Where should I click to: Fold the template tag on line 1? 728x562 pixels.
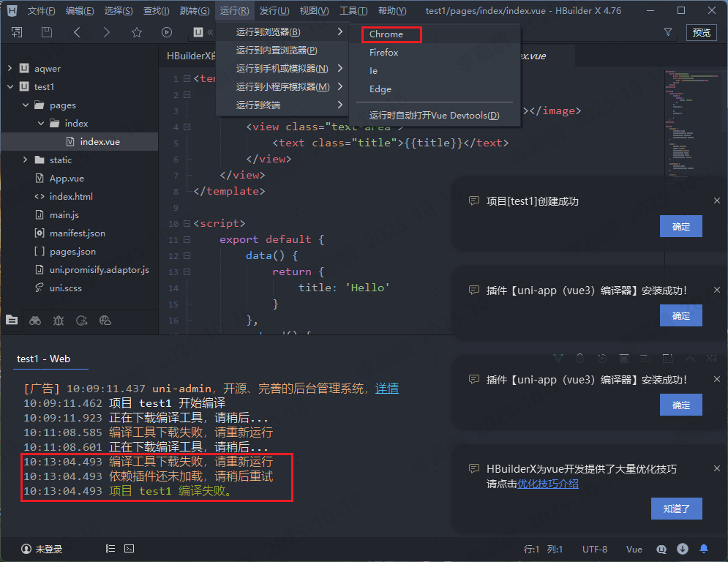click(x=186, y=79)
